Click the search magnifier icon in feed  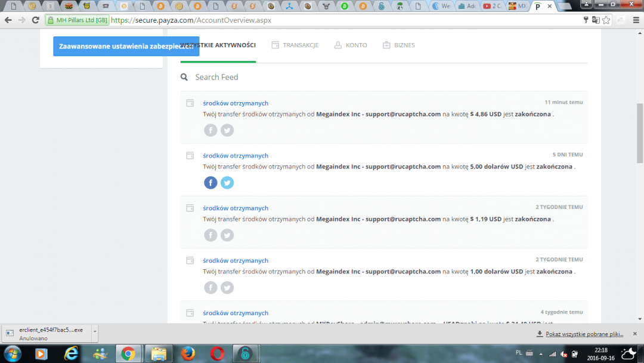pos(185,77)
